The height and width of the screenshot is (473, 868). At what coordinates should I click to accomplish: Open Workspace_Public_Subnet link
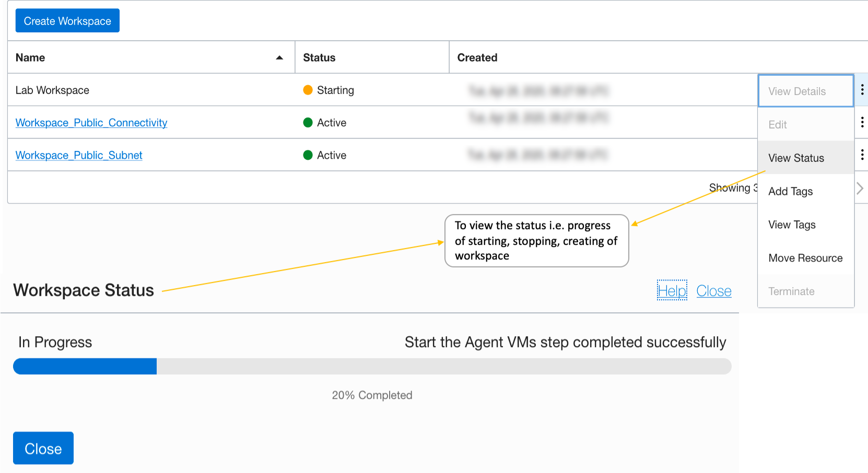(79, 155)
